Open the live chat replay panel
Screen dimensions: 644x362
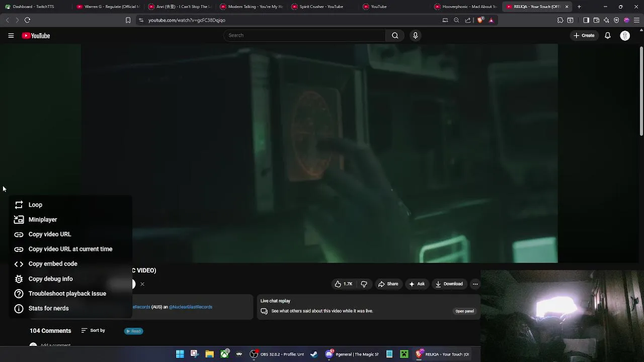click(464, 311)
